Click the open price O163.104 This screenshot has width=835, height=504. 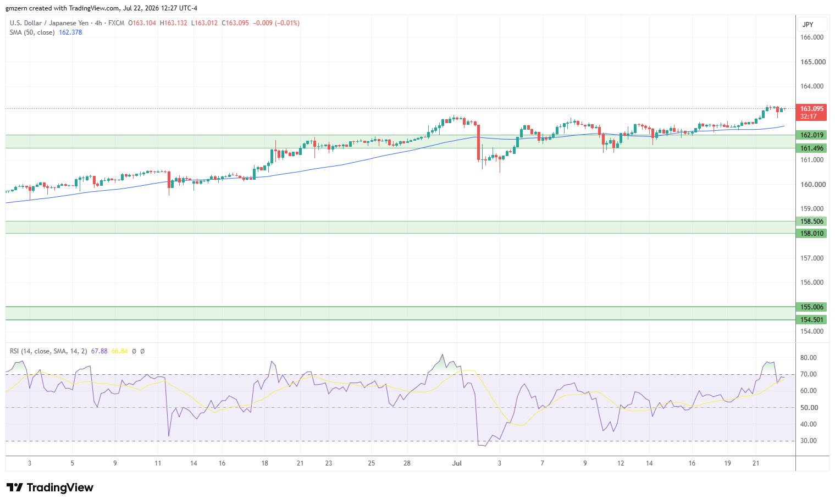coord(142,23)
